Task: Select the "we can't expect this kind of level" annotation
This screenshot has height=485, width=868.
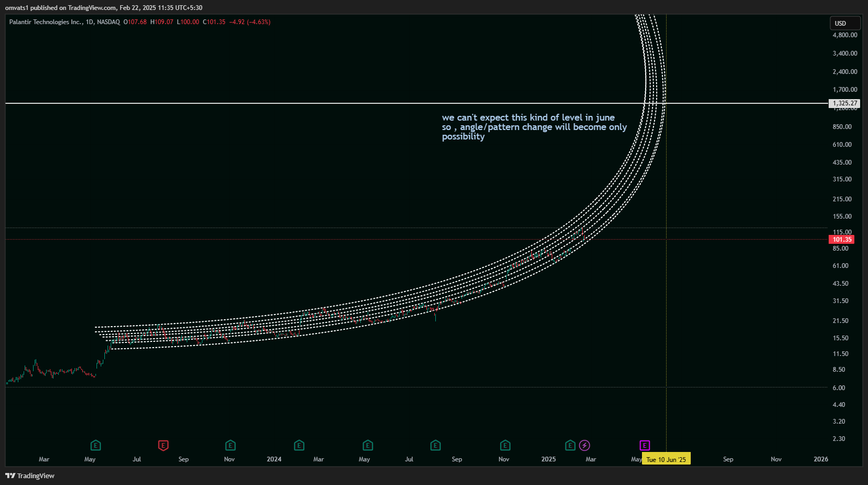Action: [534, 127]
